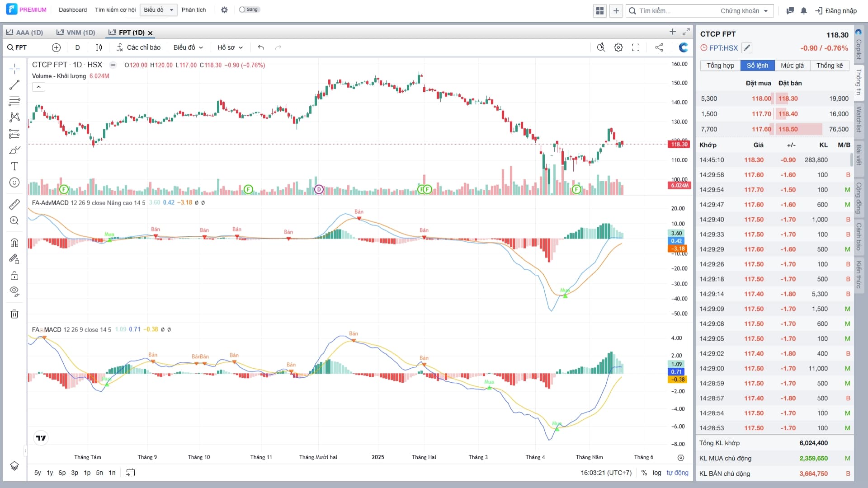This screenshot has height=488, width=868.
Task: Collapse the indicator legend chevron
Action: click(x=38, y=87)
